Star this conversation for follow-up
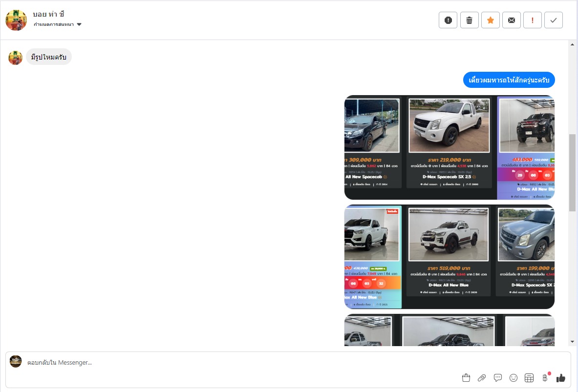The height and width of the screenshot is (392, 578). pos(490,21)
